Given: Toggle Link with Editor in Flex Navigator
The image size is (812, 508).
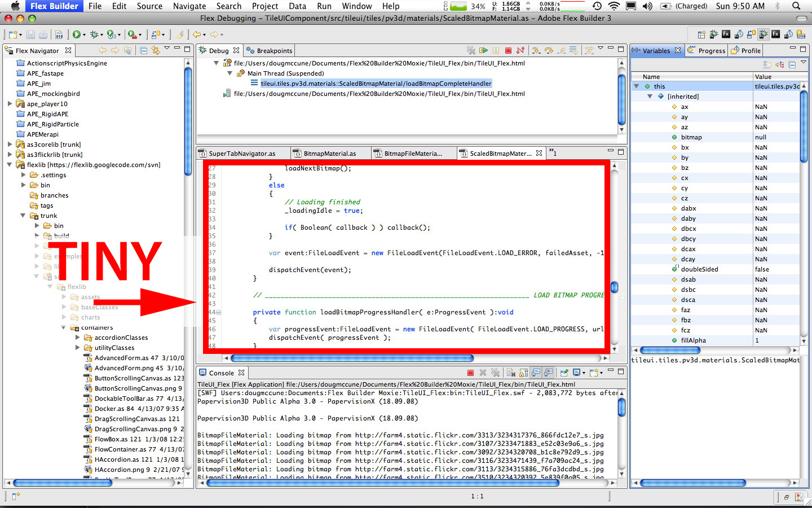Looking at the screenshot, I should [156, 50].
